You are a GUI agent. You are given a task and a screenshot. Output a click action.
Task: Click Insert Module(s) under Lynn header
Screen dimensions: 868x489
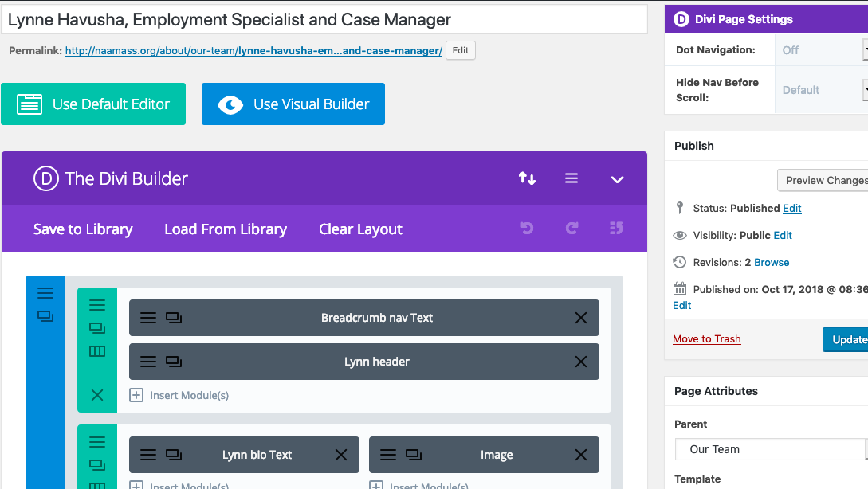[x=179, y=395]
